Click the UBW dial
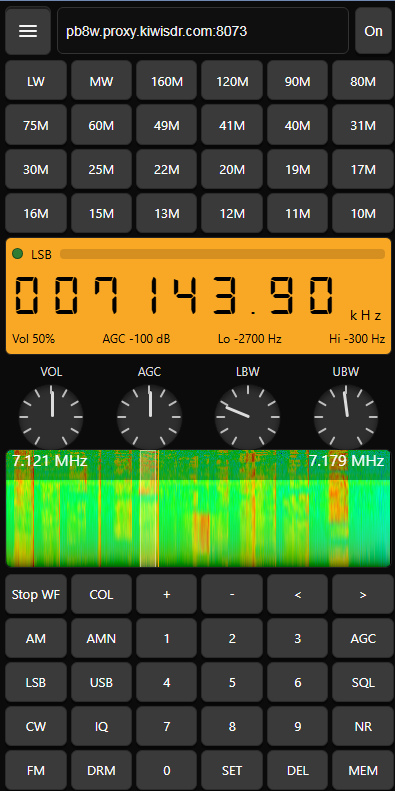The width and height of the screenshot is (395, 791). (346, 417)
